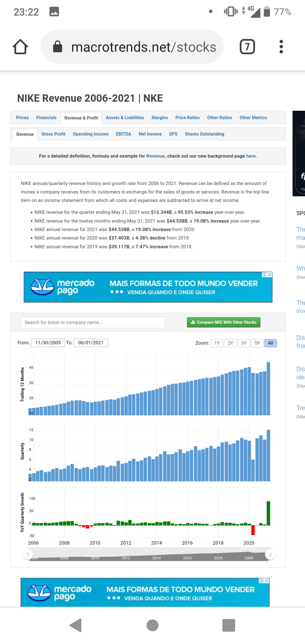The width and height of the screenshot is (305, 644).
Task: Open the Net Income sub-tab
Action: 150,134
